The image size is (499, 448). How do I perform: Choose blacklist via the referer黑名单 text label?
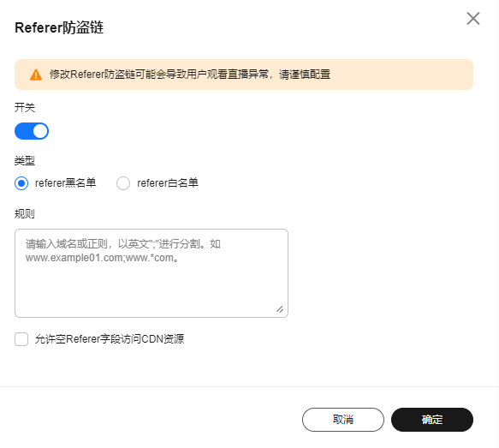[66, 183]
